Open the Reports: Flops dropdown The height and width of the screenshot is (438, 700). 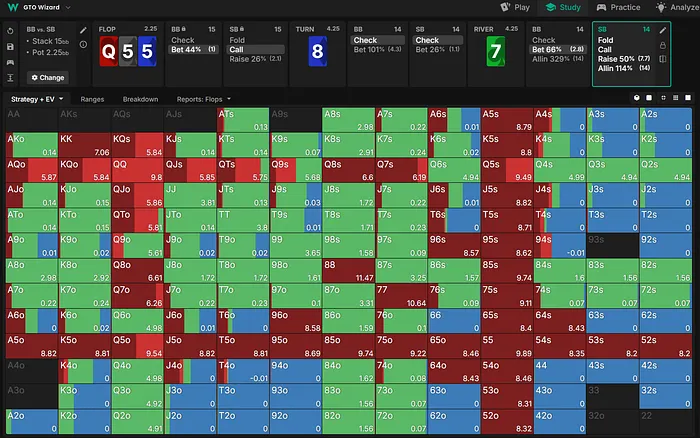201,100
